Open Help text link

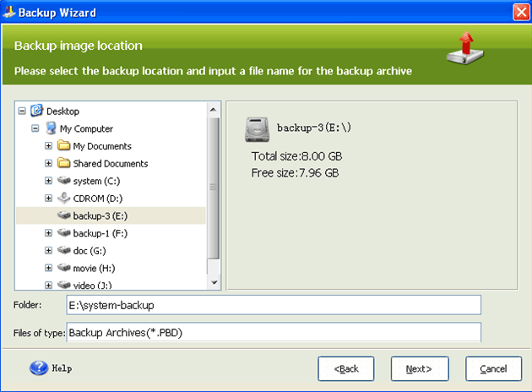pyautogui.click(x=62, y=368)
